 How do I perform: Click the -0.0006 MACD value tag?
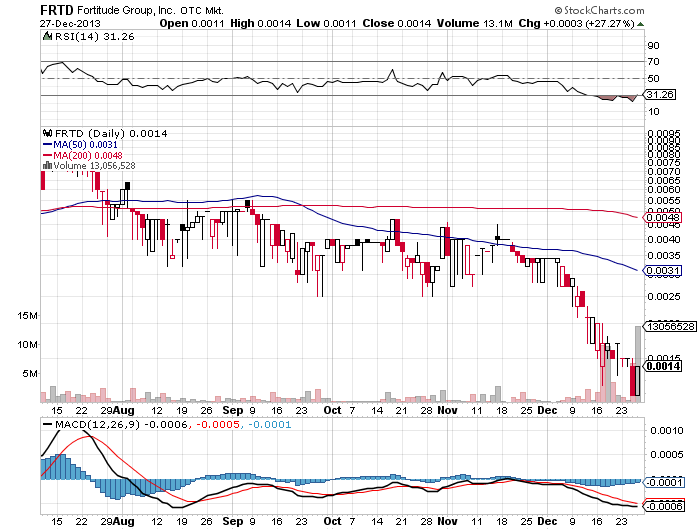(664, 506)
